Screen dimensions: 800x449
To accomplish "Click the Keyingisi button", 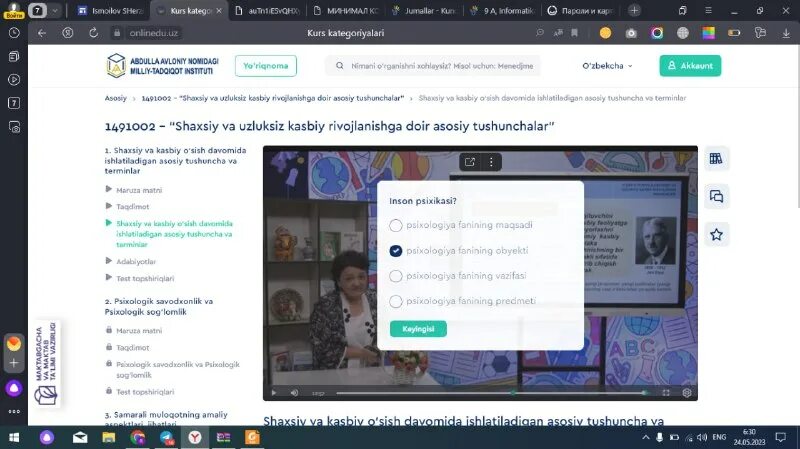I will point(418,329).
